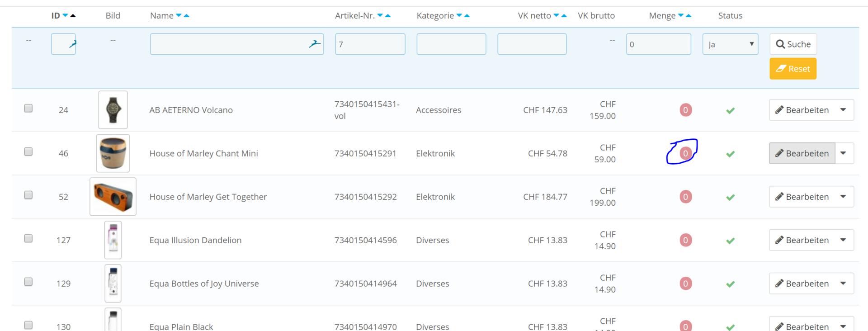
Task: Click into the Name filter field
Action: point(237,44)
